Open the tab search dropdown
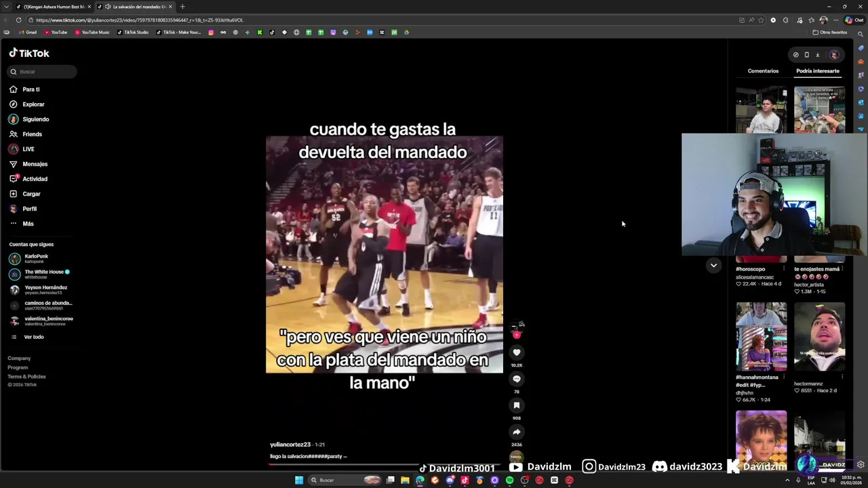The image size is (868, 488). (x=5, y=7)
